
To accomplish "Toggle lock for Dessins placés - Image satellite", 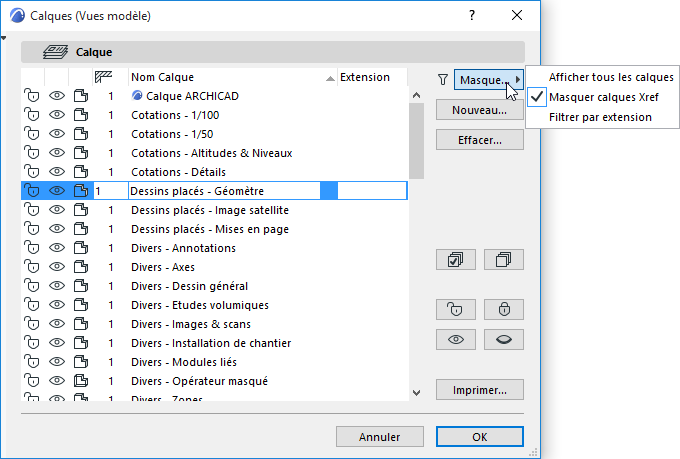I will pyautogui.click(x=32, y=210).
